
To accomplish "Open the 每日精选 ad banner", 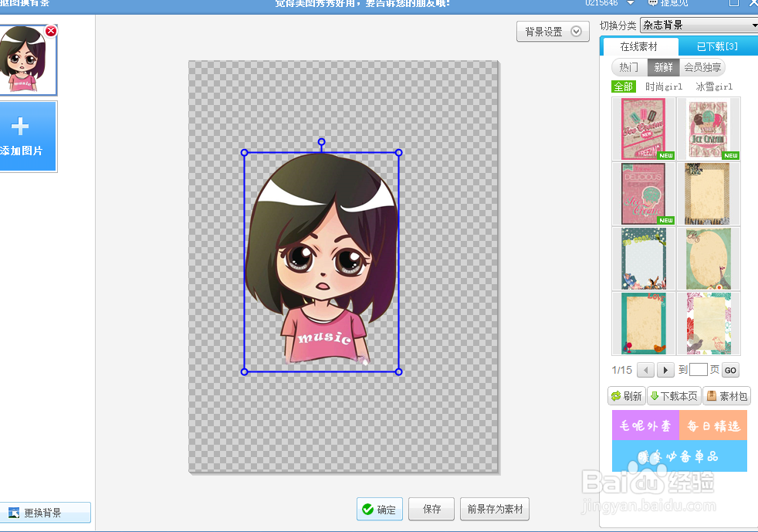I will (x=713, y=425).
